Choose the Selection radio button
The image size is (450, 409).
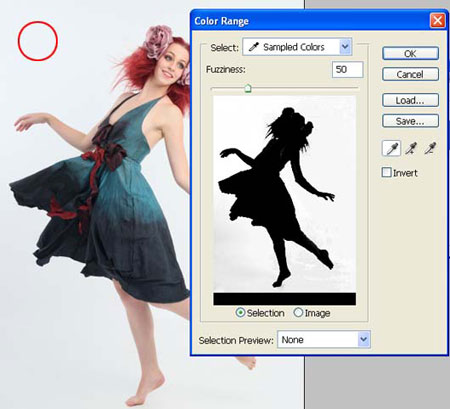[240, 313]
